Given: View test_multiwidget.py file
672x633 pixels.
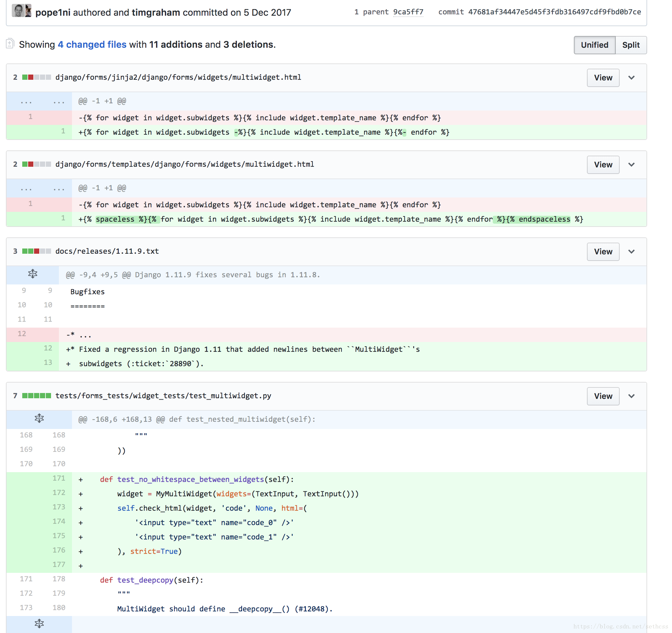Looking at the screenshot, I should point(603,396).
